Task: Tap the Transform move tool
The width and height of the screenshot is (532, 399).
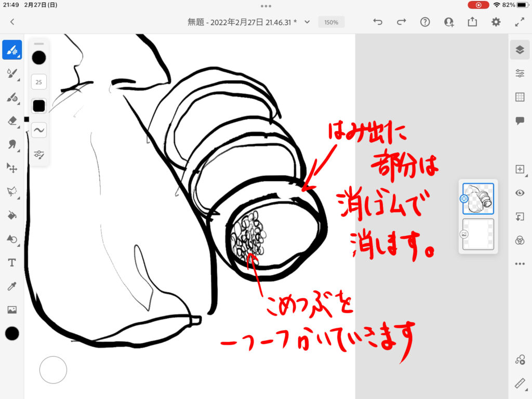Action: (12, 167)
